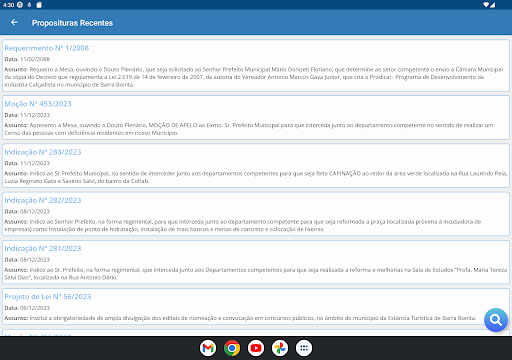Click subject about reforming the praça
512x360 pixels.
(x=243, y=225)
